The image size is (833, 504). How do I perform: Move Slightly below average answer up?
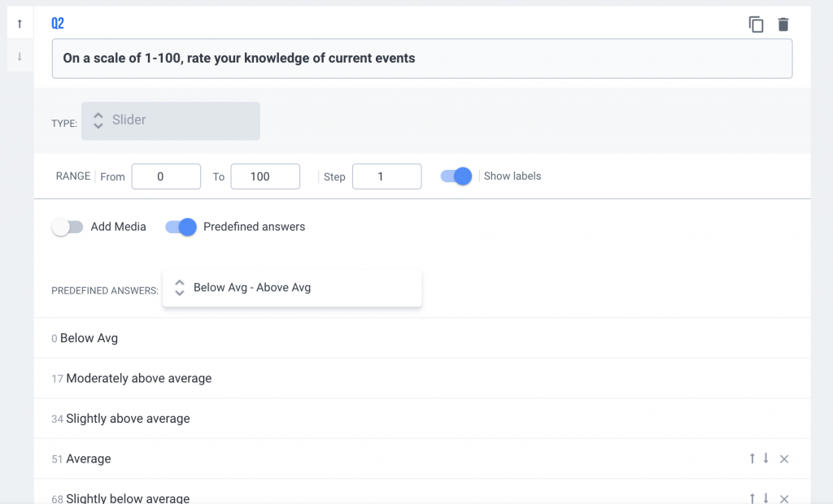[x=752, y=497]
